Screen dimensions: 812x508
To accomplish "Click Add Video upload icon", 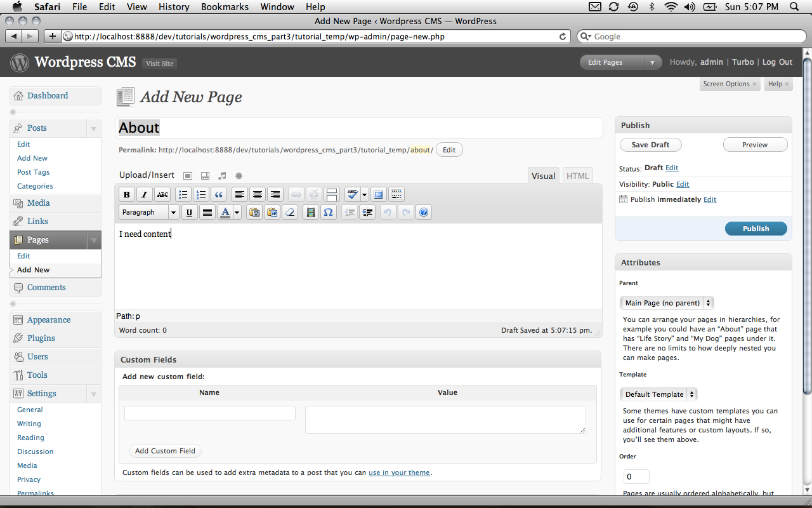I will 205,176.
